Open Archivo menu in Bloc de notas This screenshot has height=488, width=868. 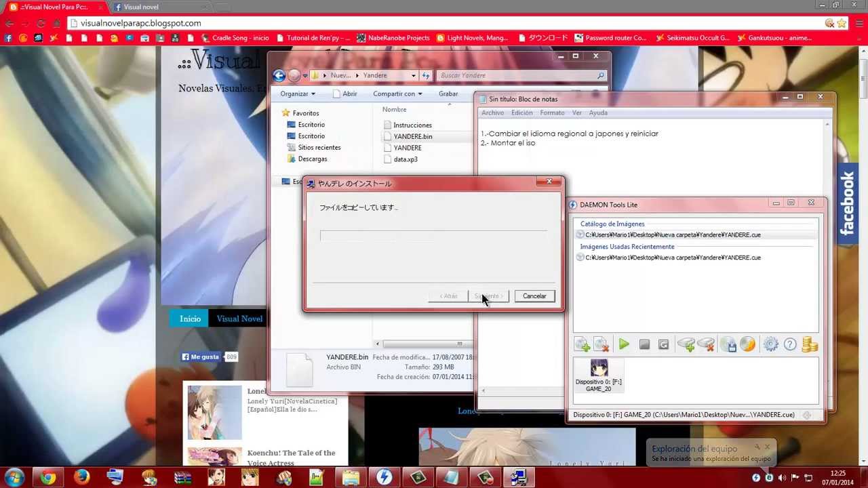[493, 113]
